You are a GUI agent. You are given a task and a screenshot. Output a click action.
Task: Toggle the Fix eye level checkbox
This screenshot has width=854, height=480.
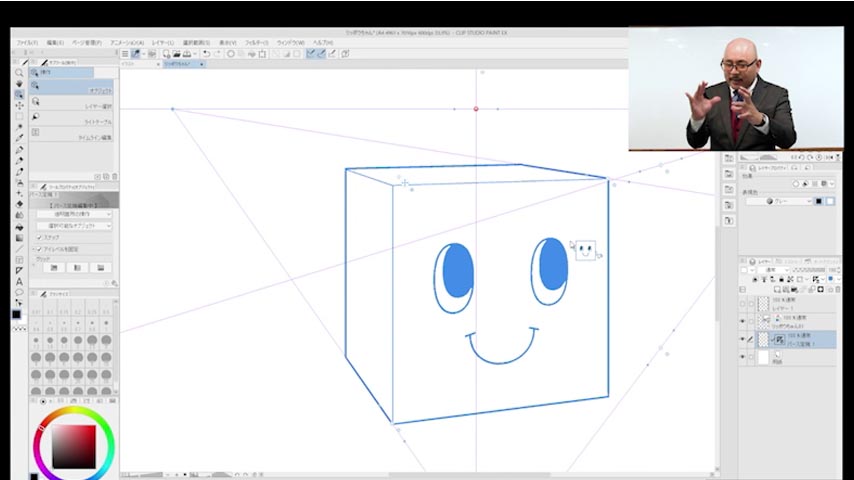[x=39, y=249]
